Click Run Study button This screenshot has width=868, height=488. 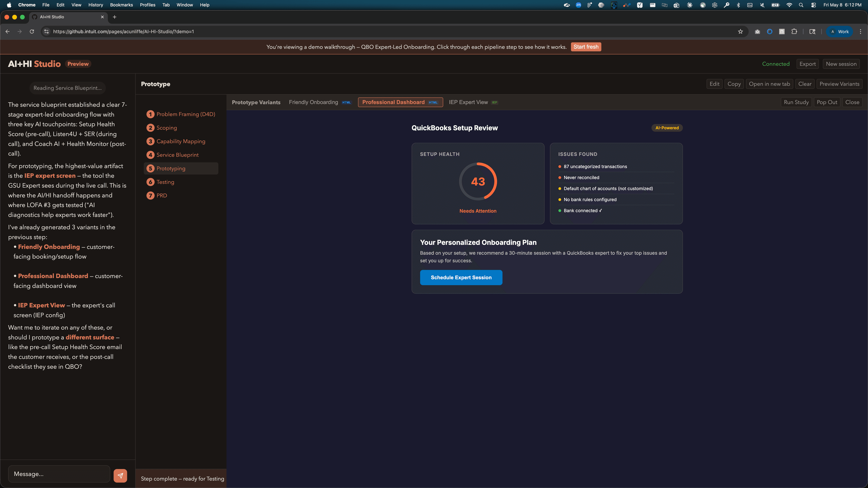[x=796, y=102]
